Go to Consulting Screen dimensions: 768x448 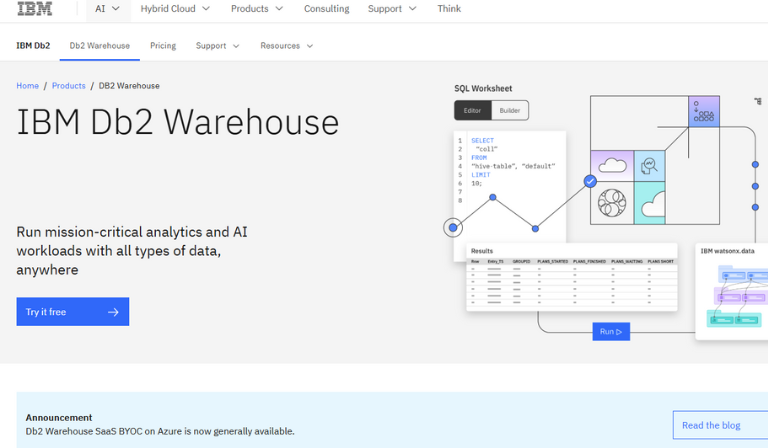[x=327, y=9]
